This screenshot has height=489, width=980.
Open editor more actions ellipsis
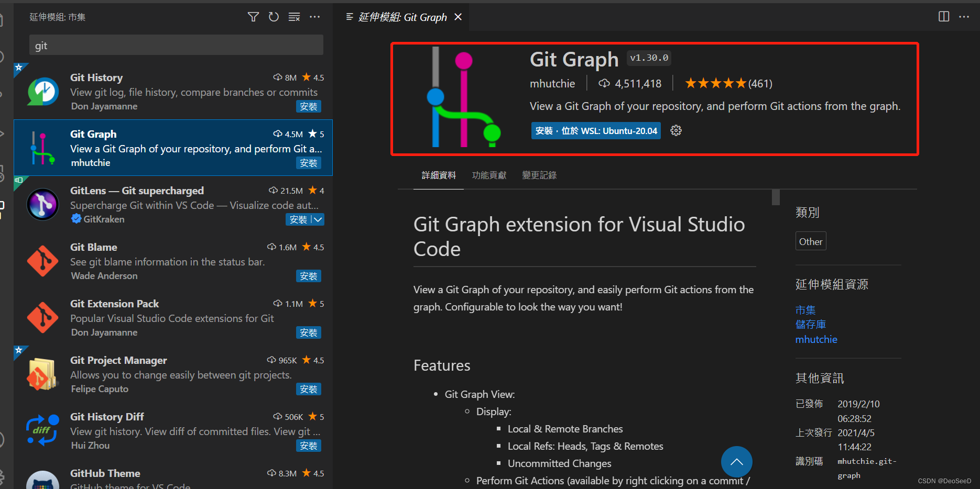(964, 17)
